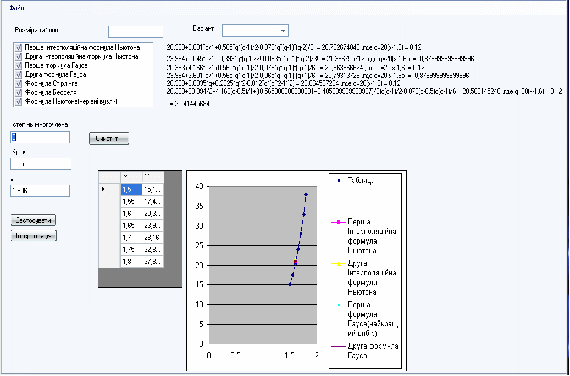Click the text field beside the top-left label
This screenshot has width=570, height=376.
click(x=136, y=32)
